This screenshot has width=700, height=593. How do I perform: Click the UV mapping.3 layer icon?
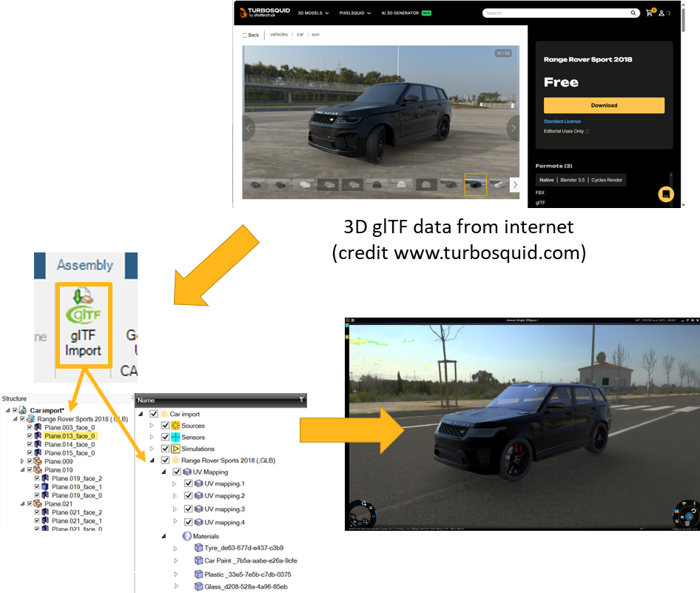198,509
